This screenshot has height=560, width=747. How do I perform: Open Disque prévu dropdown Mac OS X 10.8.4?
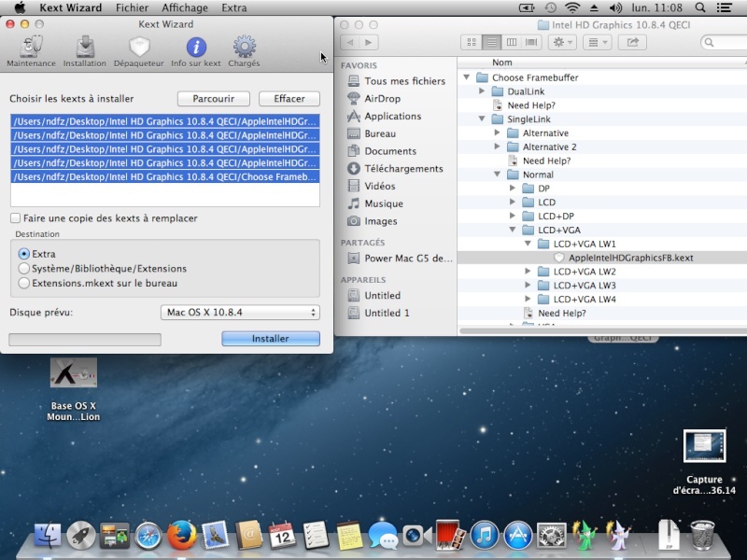pos(240,313)
